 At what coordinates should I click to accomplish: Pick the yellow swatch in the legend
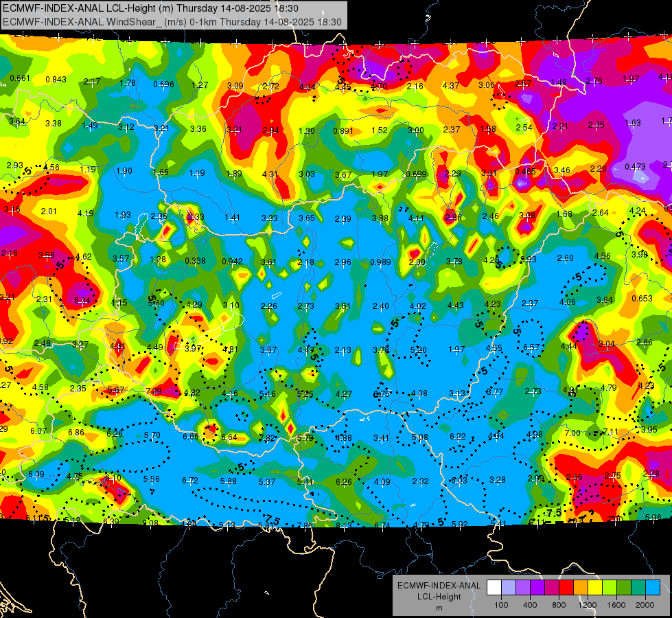[x=595, y=588]
